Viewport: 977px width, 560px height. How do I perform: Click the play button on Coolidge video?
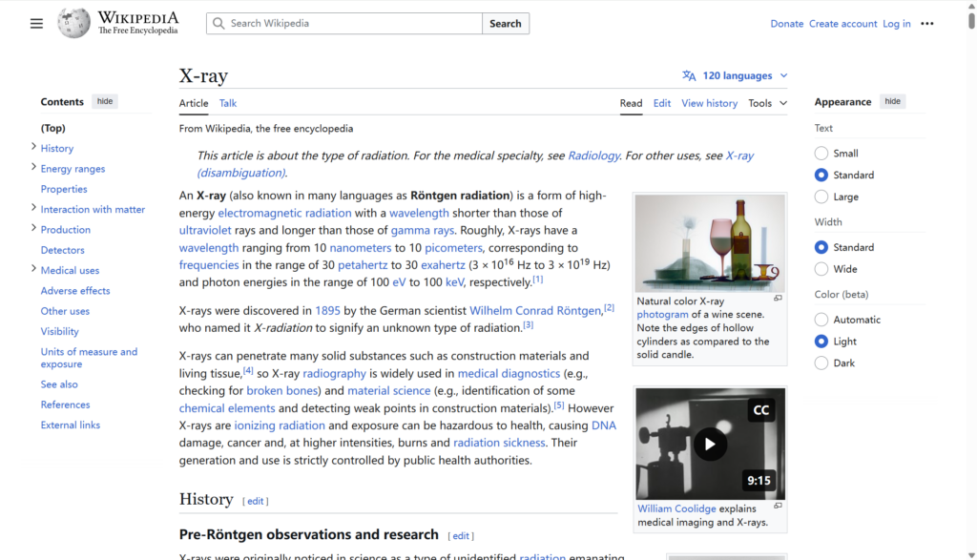pos(709,444)
